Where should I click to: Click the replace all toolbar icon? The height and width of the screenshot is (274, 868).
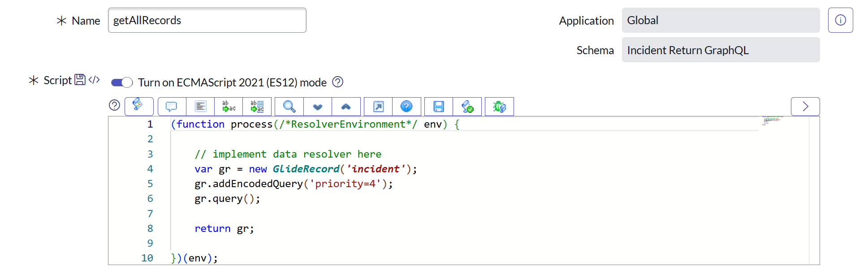tap(257, 107)
